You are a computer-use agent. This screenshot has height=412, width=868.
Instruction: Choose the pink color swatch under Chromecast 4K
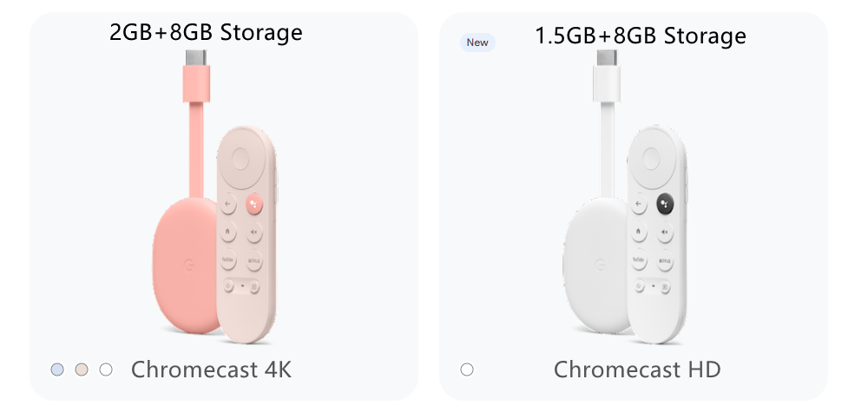[82, 369]
